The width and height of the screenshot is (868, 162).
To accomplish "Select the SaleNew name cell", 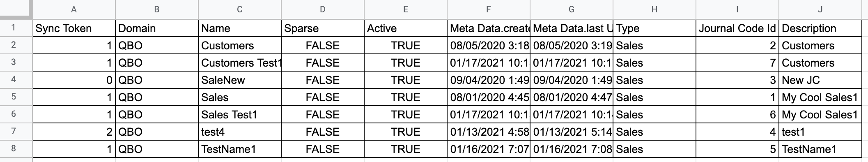I will point(240,80).
